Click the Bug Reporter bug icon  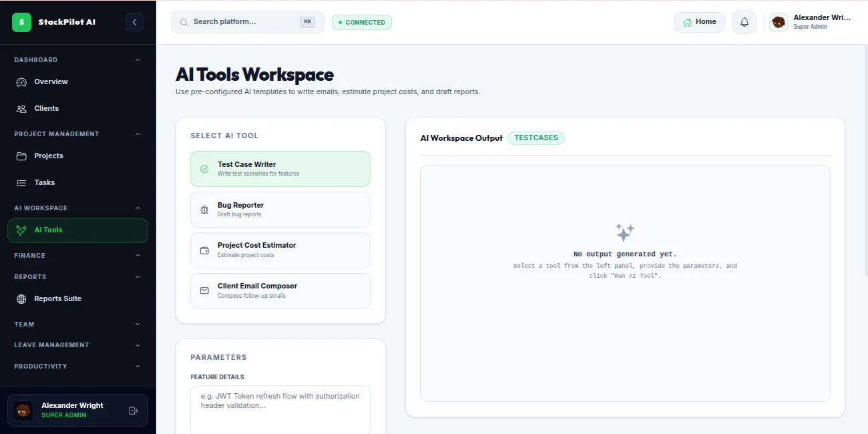coord(204,210)
